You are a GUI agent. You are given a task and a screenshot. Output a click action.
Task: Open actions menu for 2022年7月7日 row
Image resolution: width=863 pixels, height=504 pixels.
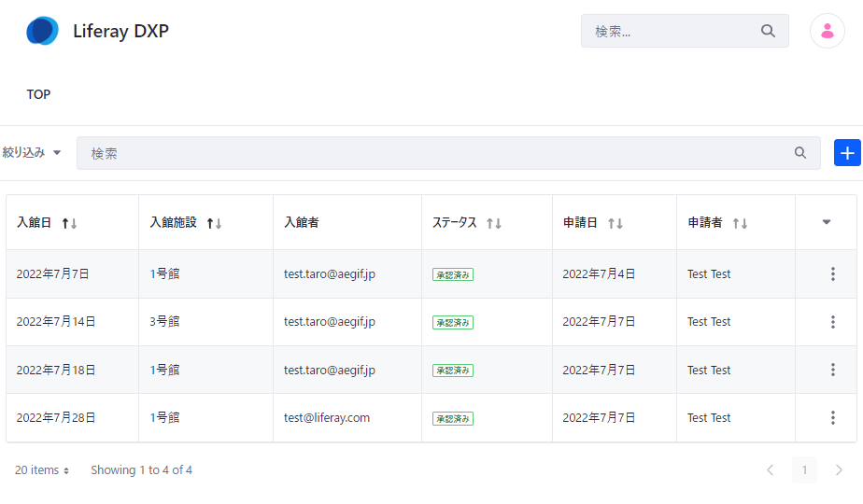coord(832,274)
